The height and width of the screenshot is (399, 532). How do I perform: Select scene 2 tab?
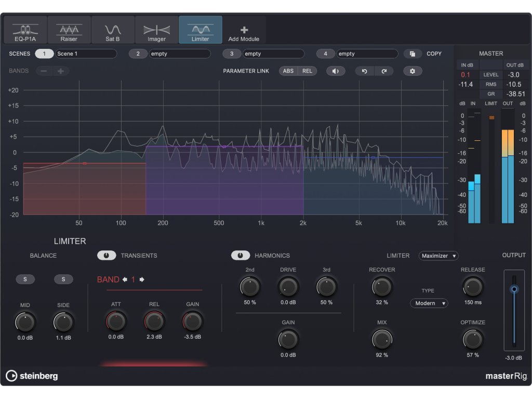pos(138,54)
